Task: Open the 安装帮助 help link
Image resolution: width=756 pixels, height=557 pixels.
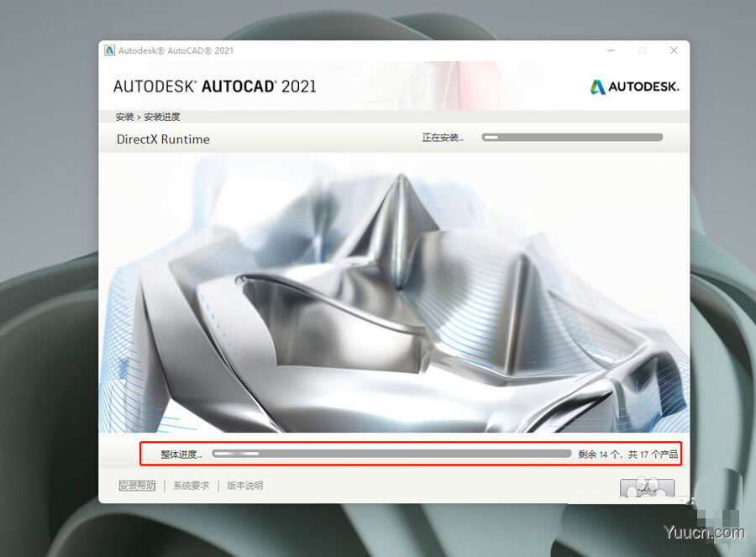Action: [x=138, y=486]
